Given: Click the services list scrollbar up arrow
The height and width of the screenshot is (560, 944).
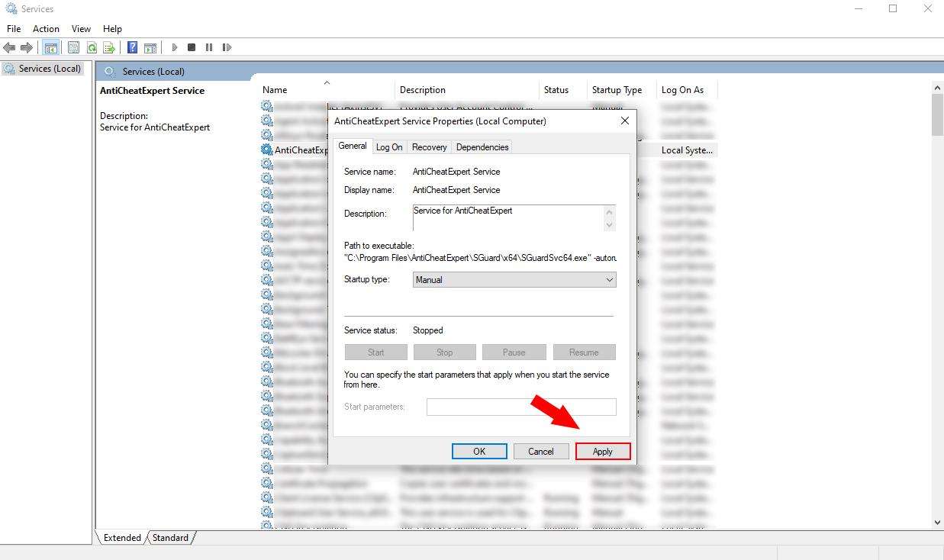Looking at the screenshot, I should pyautogui.click(x=937, y=88).
